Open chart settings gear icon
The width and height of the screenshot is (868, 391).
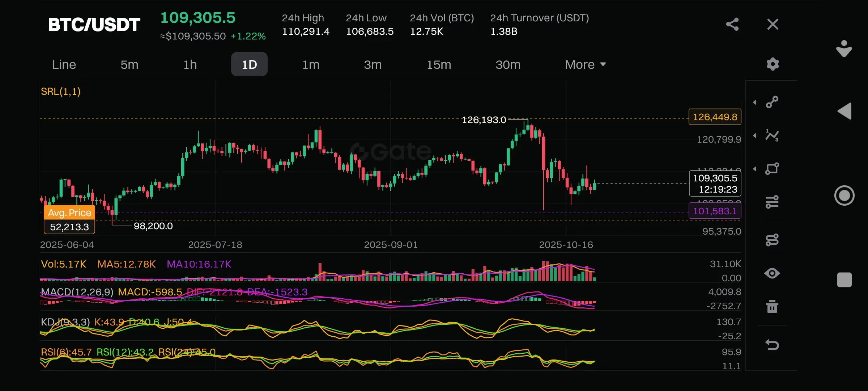tap(773, 64)
